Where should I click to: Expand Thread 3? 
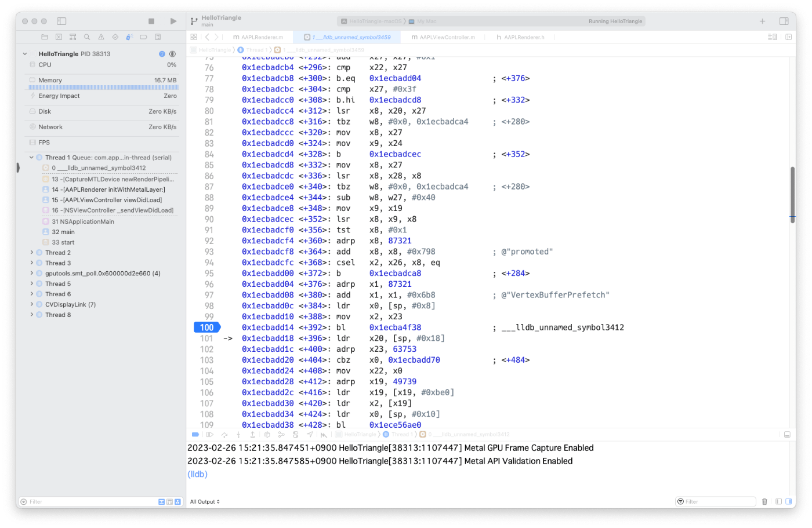[x=31, y=263]
